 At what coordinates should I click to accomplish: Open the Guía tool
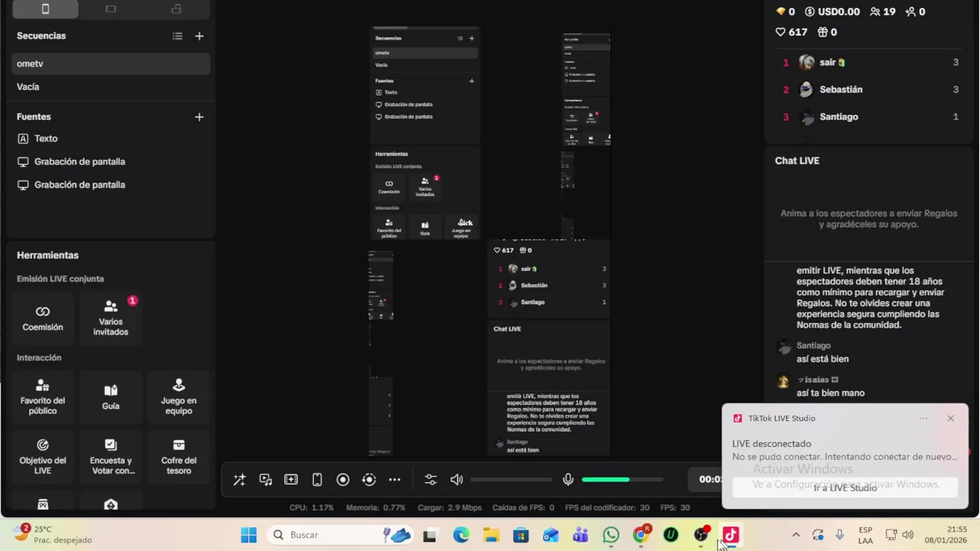point(110,396)
